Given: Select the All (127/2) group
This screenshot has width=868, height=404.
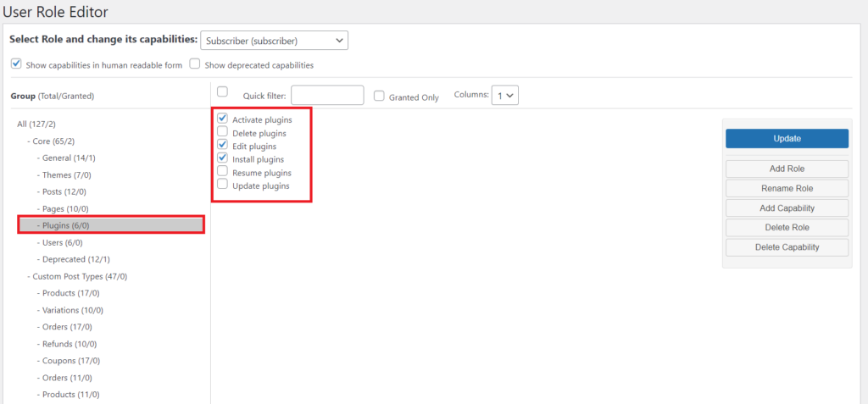Looking at the screenshot, I should [x=38, y=125].
